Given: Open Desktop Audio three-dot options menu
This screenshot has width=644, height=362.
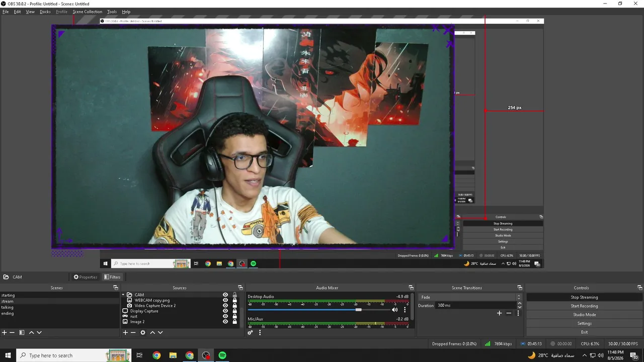Looking at the screenshot, I should [x=405, y=310].
